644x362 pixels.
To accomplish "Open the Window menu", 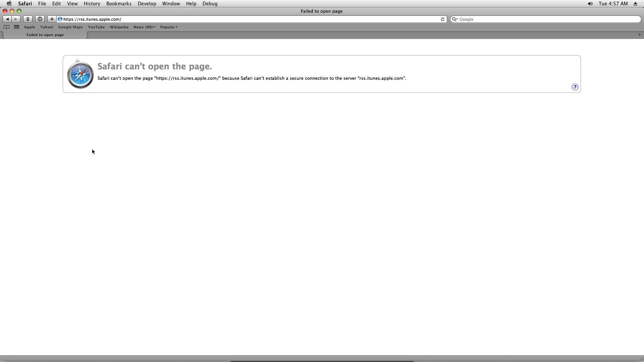I will (x=171, y=4).
